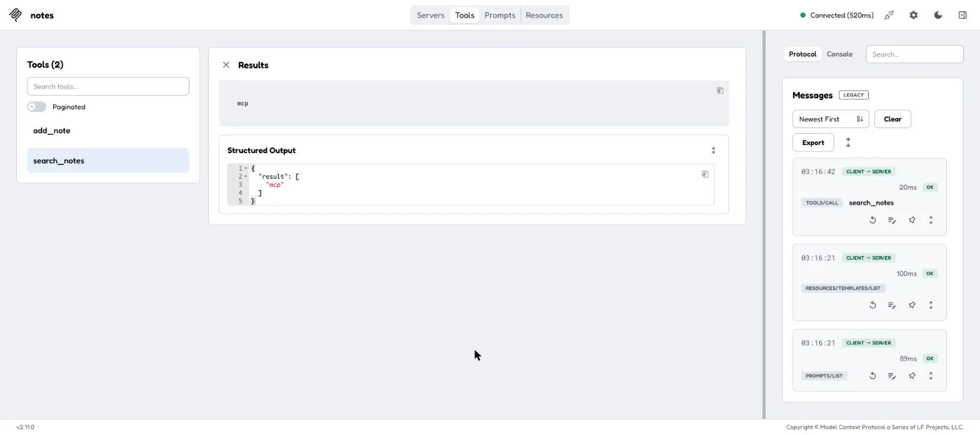This screenshot has height=435, width=980.
Task: Expand the resources/templates/list message
Action: click(931, 305)
